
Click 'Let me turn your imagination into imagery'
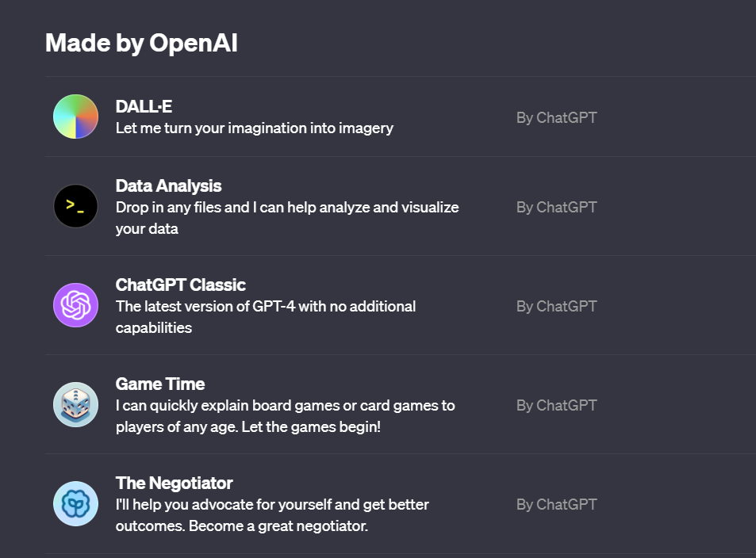tap(254, 128)
